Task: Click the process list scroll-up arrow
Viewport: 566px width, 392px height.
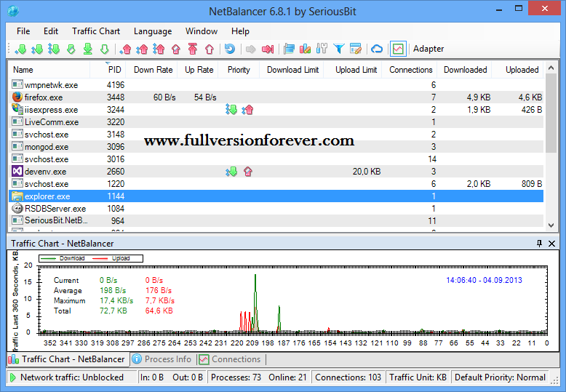Action: [x=551, y=68]
